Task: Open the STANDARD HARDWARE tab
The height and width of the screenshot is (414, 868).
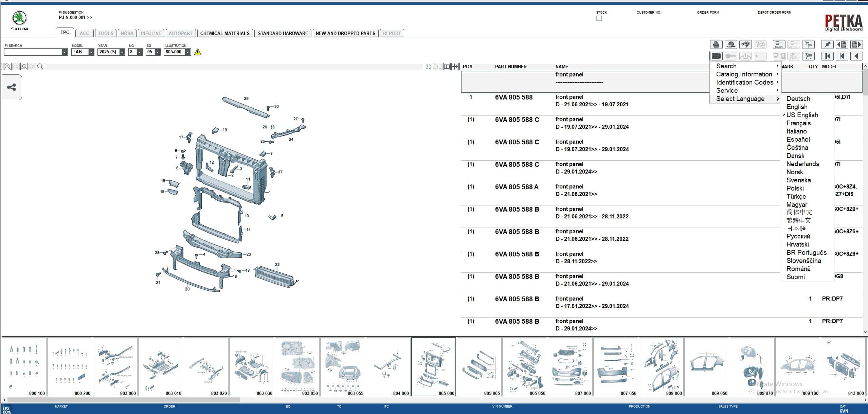Action: (x=283, y=33)
